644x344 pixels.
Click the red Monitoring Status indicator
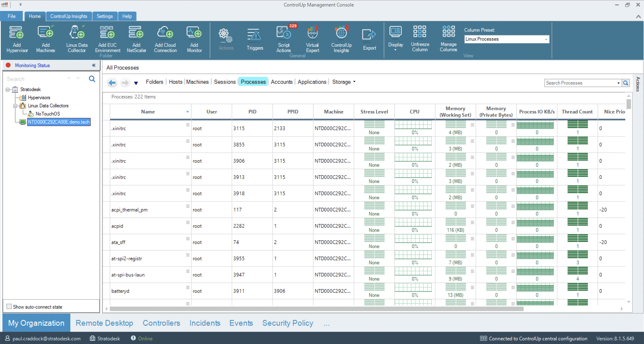click(x=8, y=65)
